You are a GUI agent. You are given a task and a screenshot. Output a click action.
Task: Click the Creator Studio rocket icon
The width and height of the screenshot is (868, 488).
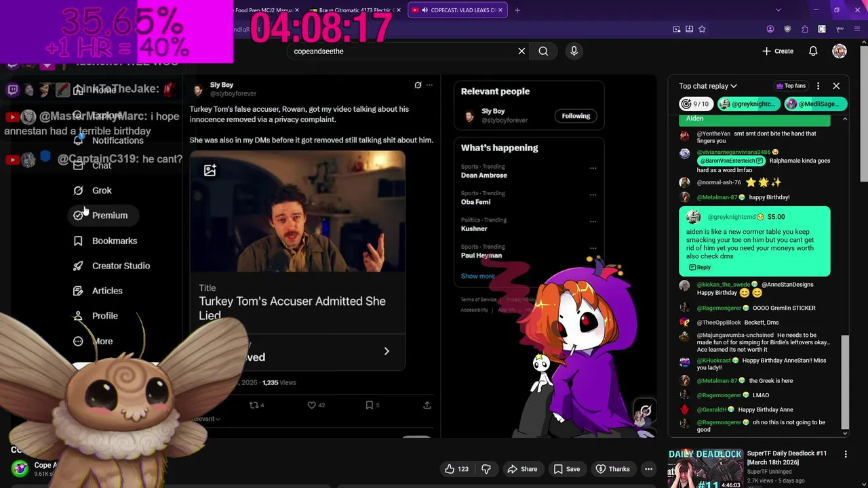tap(78, 266)
